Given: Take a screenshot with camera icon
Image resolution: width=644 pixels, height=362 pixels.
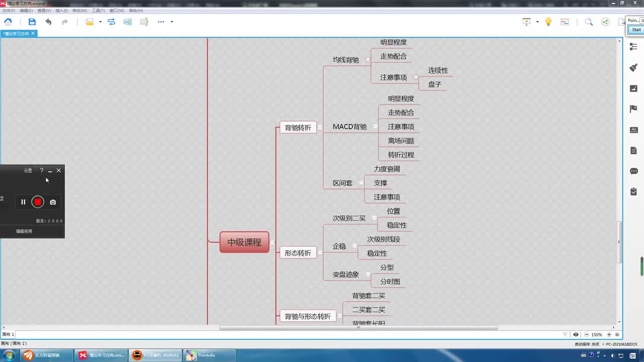Looking at the screenshot, I should 53,202.
